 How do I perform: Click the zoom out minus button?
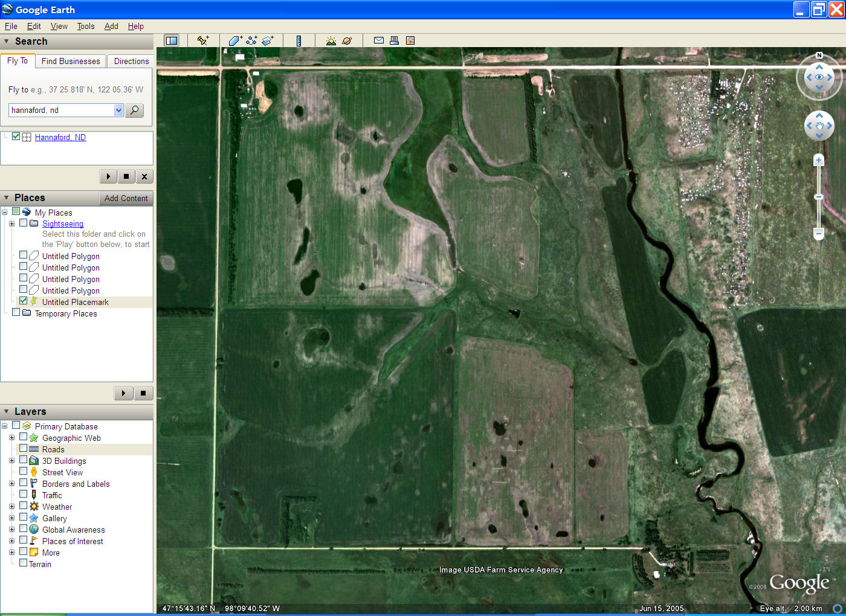click(x=819, y=233)
